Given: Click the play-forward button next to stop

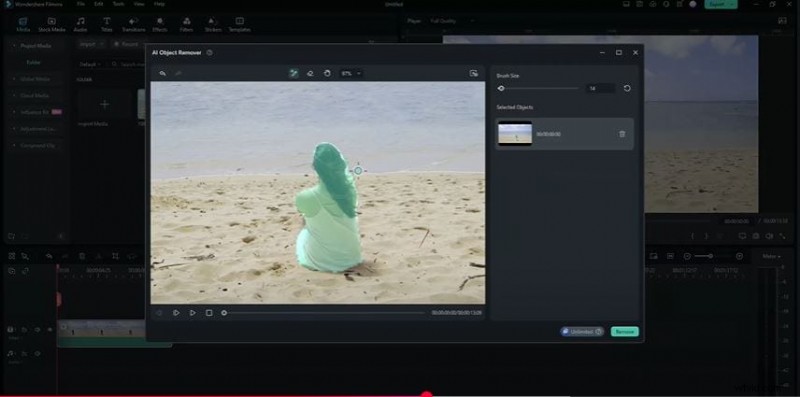Looking at the screenshot, I should coord(192,313).
